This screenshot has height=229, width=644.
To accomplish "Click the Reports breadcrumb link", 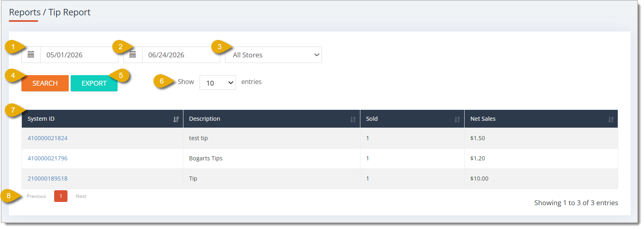I will (25, 13).
